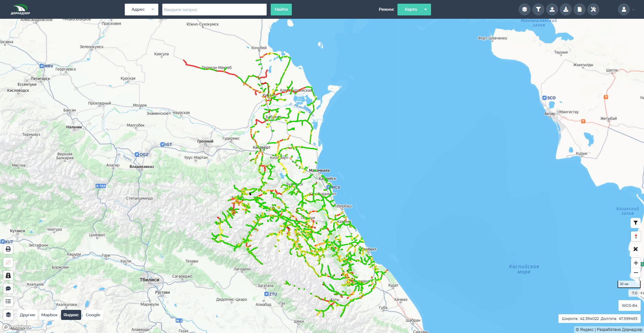
Task: Click the Телави town label
Action: click(x=192, y=261)
